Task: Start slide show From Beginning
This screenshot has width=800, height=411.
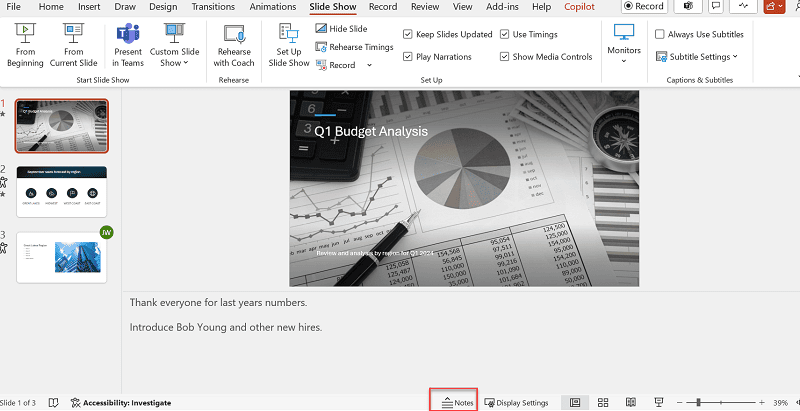Action: [26, 45]
